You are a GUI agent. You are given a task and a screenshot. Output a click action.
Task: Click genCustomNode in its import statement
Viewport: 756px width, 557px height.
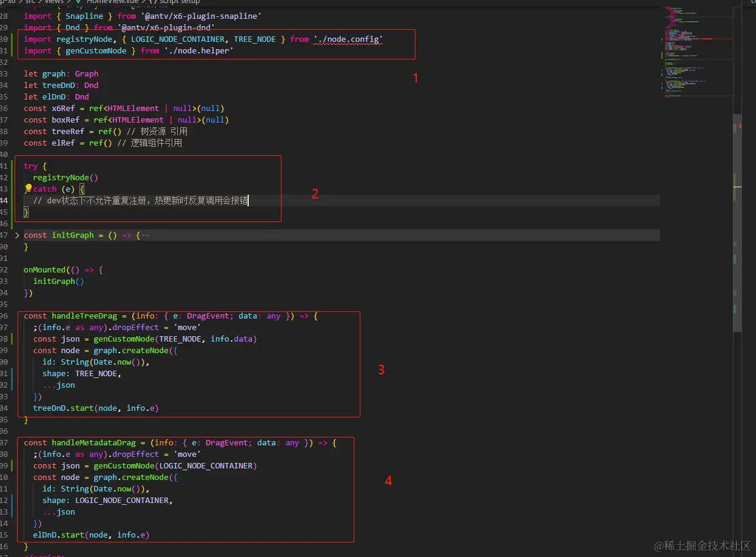pos(96,51)
